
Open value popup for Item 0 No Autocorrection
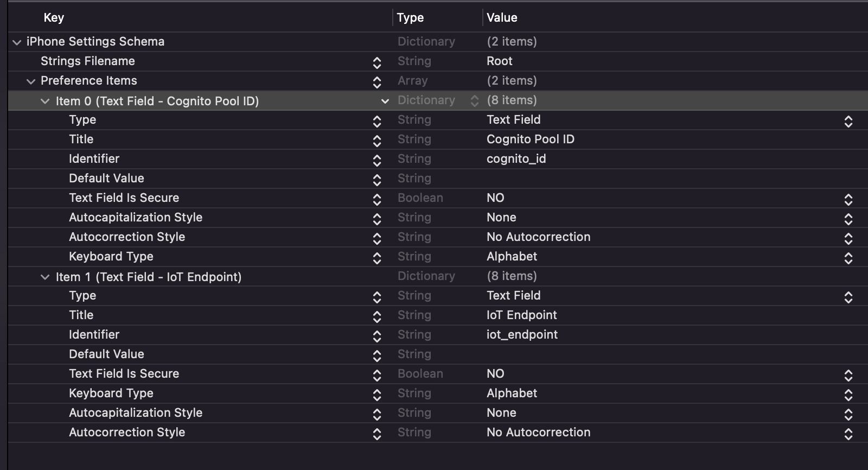848,238
